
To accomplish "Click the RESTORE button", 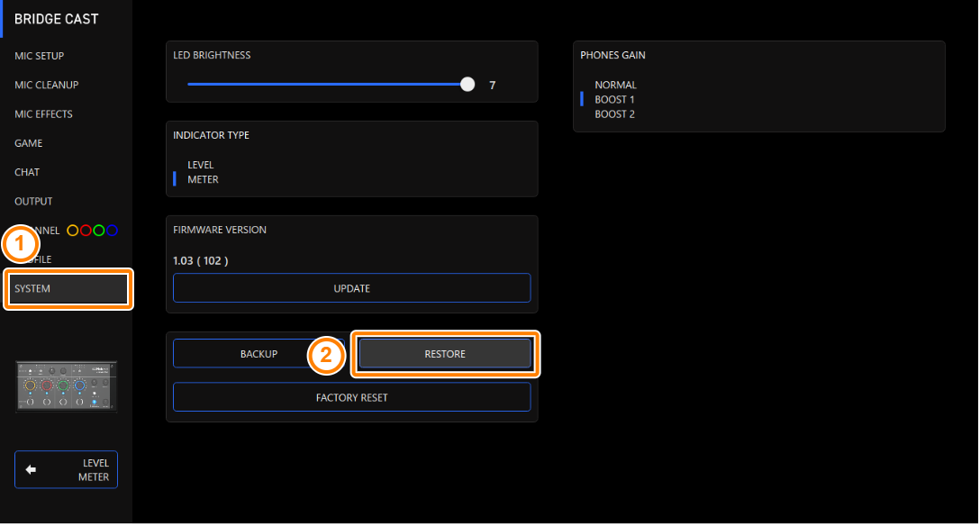I will coord(445,353).
